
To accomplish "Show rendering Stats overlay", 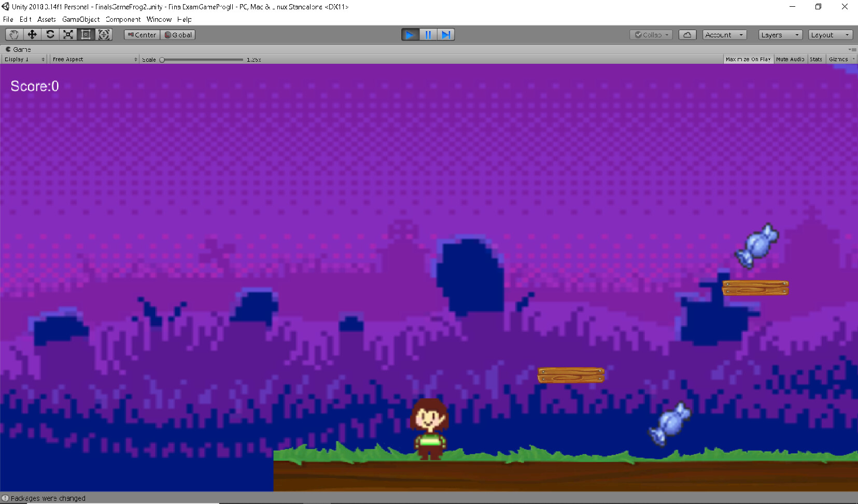I will (x=815, y=59).
